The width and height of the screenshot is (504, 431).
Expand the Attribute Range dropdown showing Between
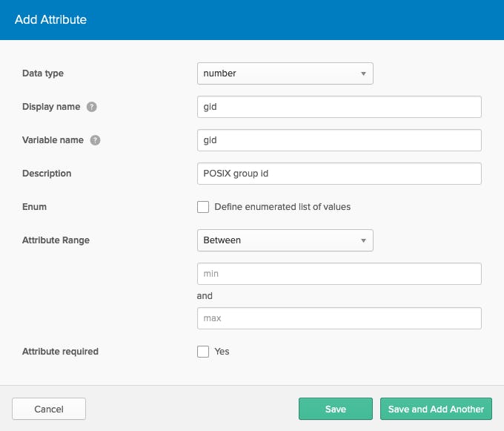click(285, 240)
